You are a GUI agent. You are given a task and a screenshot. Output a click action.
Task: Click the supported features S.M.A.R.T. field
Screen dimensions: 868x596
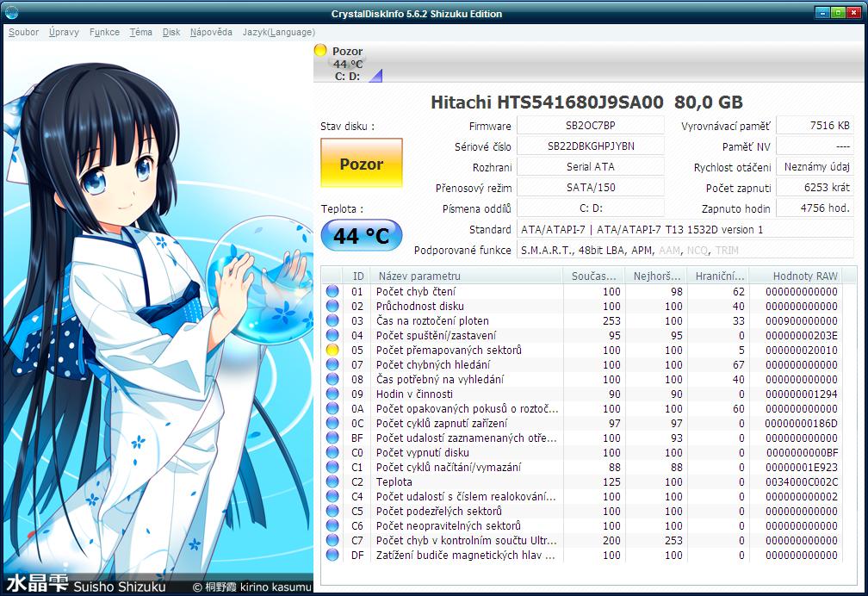click(685, 250)
